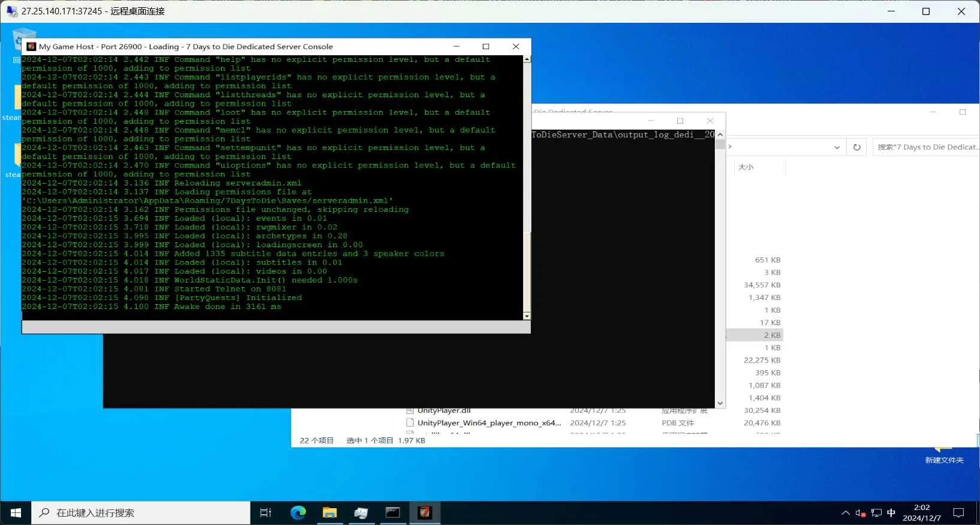Maximize the Dedicated Server Console window
The height and width of the screenshot is (525, 980).
pos(486,46)
